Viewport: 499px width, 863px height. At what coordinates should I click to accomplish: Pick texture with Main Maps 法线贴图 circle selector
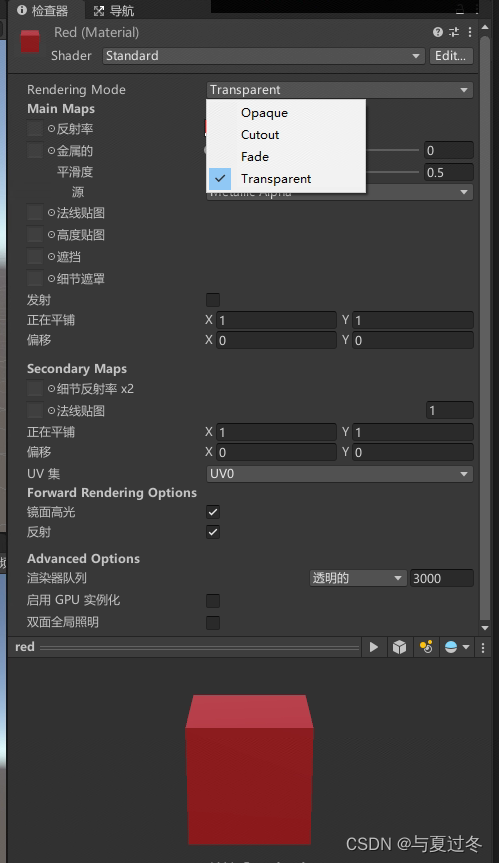coord(51,213)
